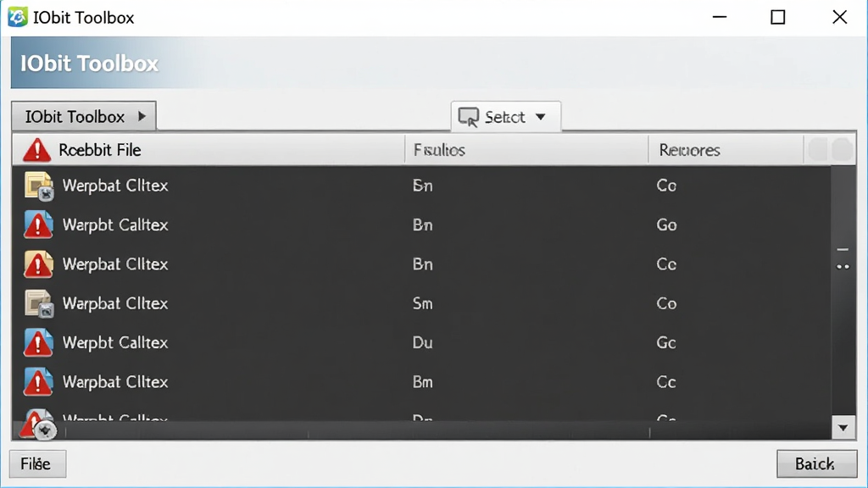Click the warning icon of Warpbat Clltex Bm row
This screenshot has width=868, height=488.
38,382
